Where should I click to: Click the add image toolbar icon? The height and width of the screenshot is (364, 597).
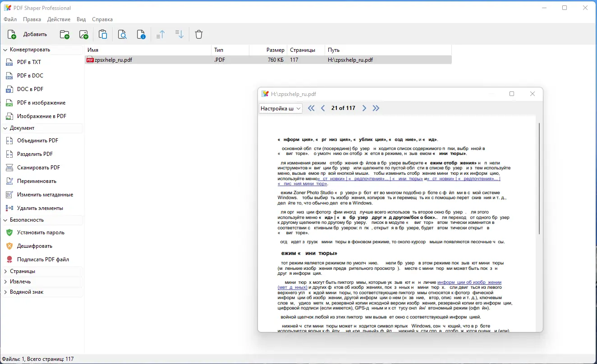point(83,34)
